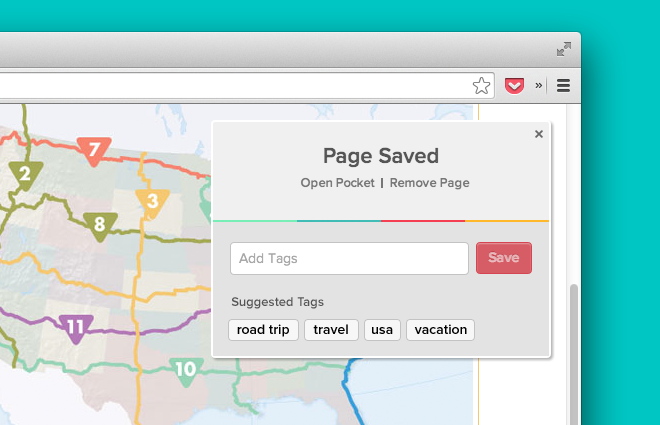The width and height of the screenshot is (660, 425).
Task: Select route marker 11 on the map
Action: pos(76,328)
